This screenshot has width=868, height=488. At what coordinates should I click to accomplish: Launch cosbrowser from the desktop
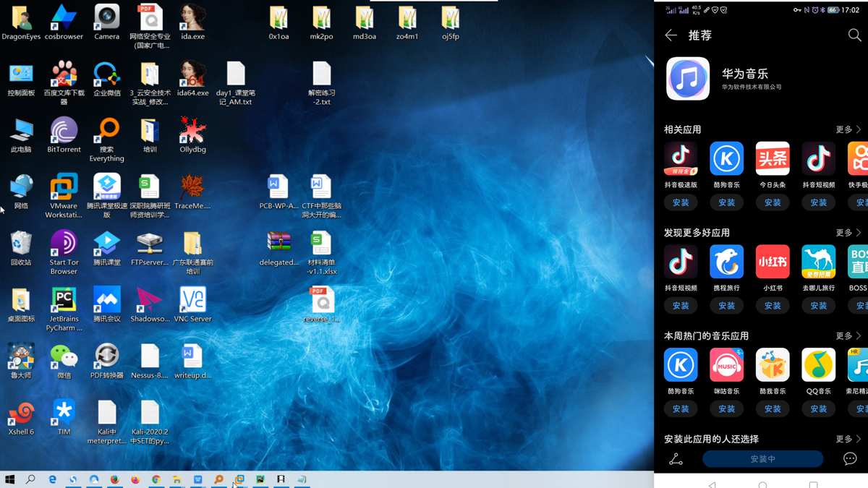64,22
